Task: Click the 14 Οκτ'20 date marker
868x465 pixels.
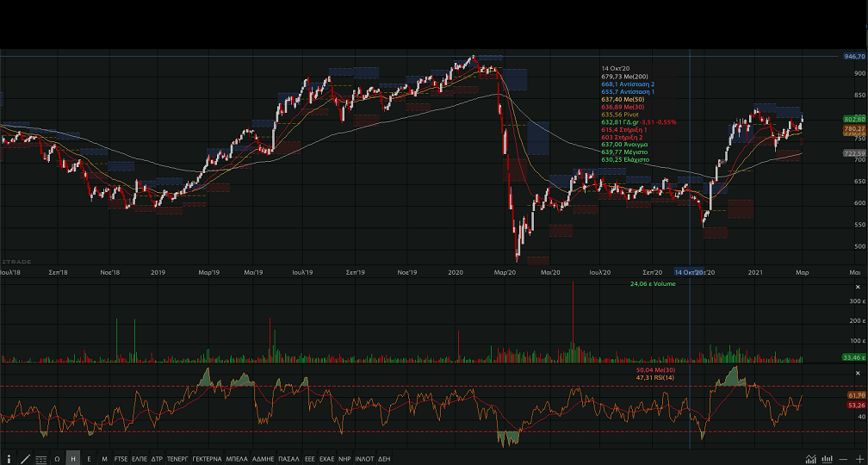Action: point(690,272)
